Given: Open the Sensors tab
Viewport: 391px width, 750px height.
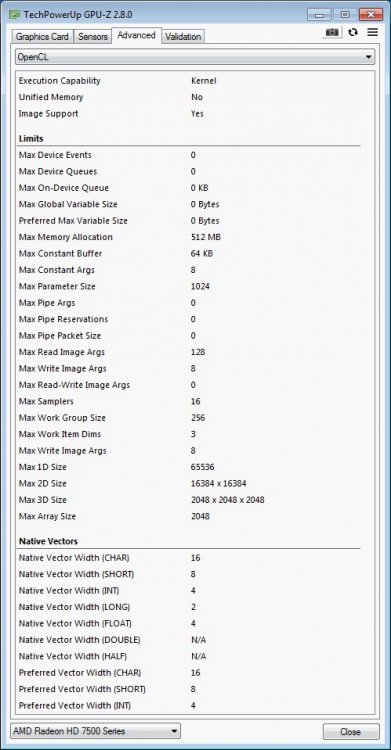Looking at the screenshot, I should [x=92, y=36].
